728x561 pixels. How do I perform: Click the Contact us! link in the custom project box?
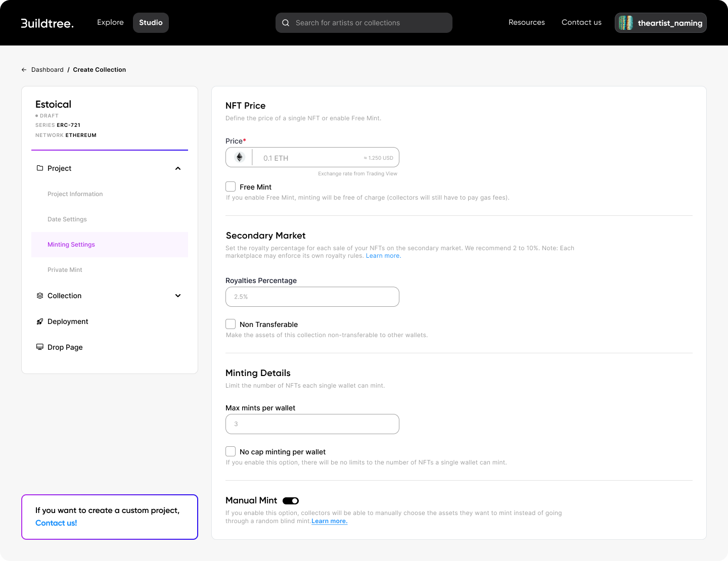click(56, 523)
